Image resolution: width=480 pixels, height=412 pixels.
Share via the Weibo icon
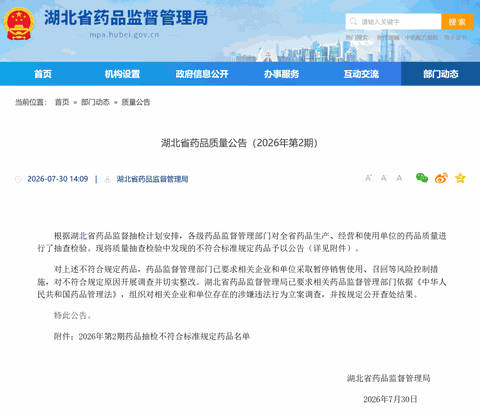click(441, 178)
